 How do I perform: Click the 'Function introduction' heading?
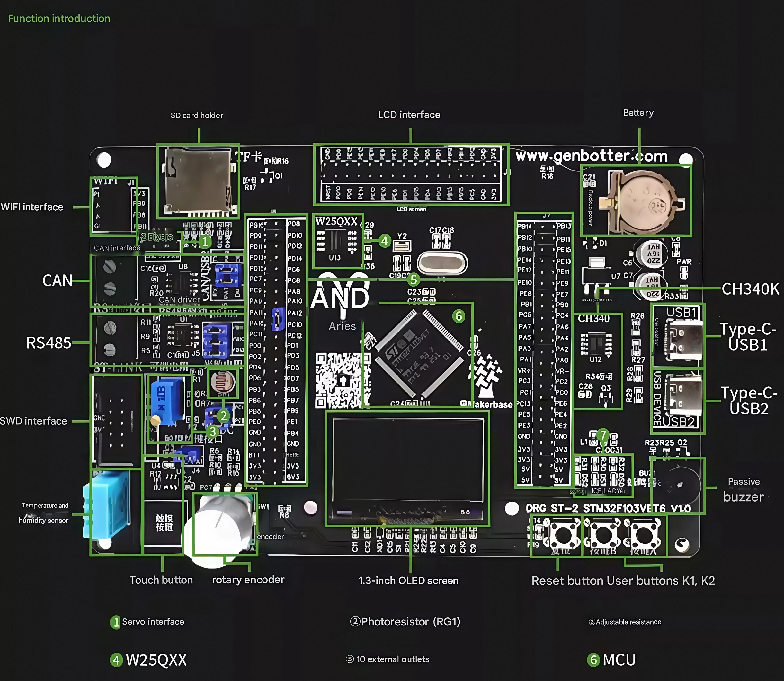click(x=59, y=18)
